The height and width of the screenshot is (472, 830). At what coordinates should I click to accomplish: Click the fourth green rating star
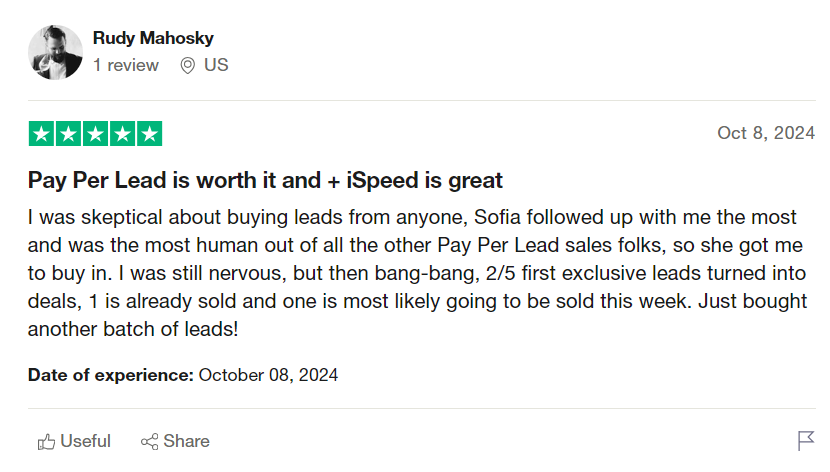122,134
